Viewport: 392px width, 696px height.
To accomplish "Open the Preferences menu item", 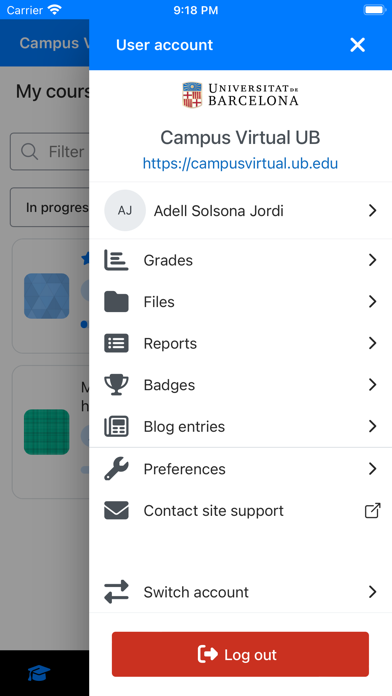I will pyautogui.click(x=241, y=469).
